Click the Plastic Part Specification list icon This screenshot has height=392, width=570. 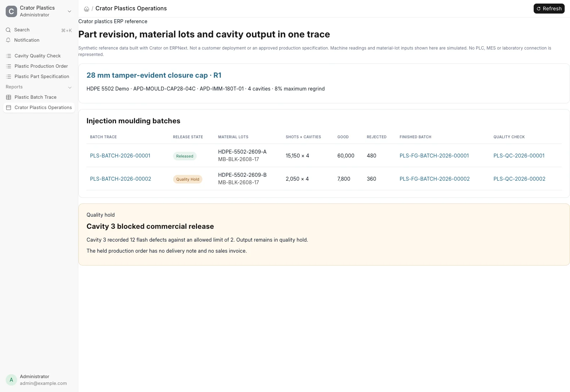point(9,77)
